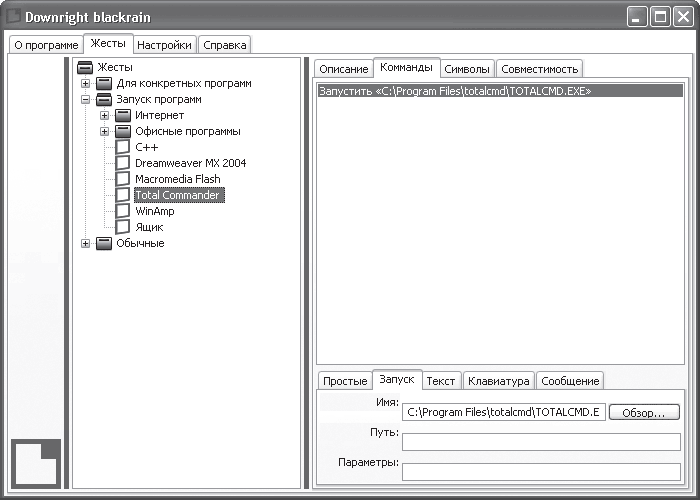Click the gesture preview thumbnail at bottom left
Screen dimensions: 700x500
(36, 463)
